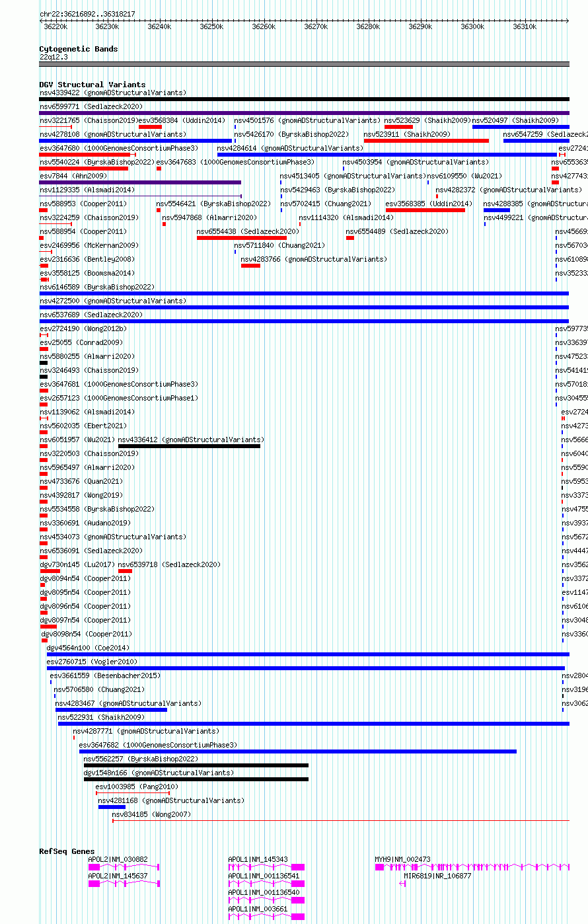
Task: Select variant nsv4283766 label
Action: tap(314, 259)
